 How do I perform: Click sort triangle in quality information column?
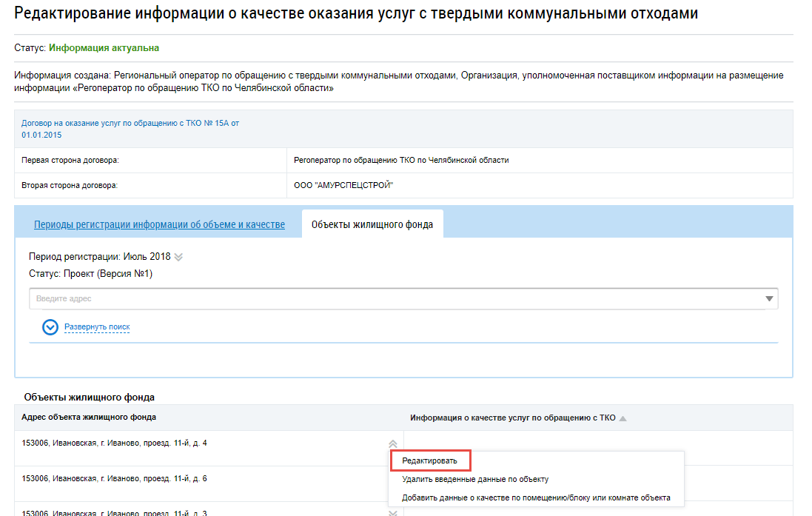click(x=623, y=418)
